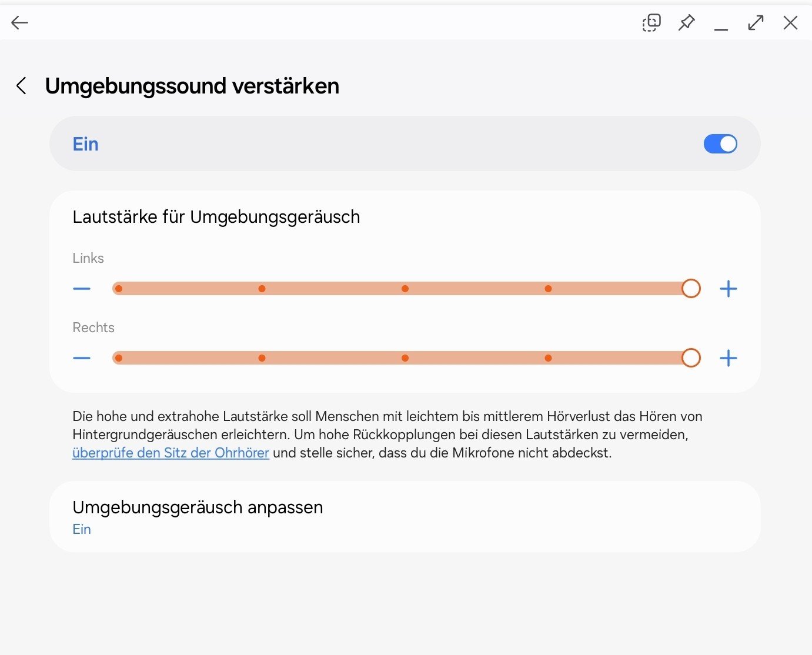Click the back arrow in the window title bar
The height and width of the screenshot is (655, 812).
click(x=19, y=23)
